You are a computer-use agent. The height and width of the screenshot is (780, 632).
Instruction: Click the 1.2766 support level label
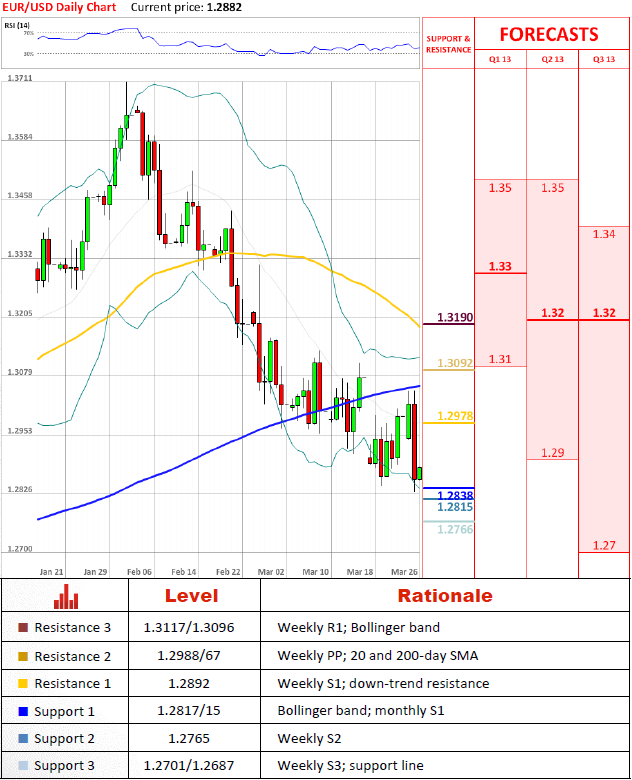click(455, 529)
